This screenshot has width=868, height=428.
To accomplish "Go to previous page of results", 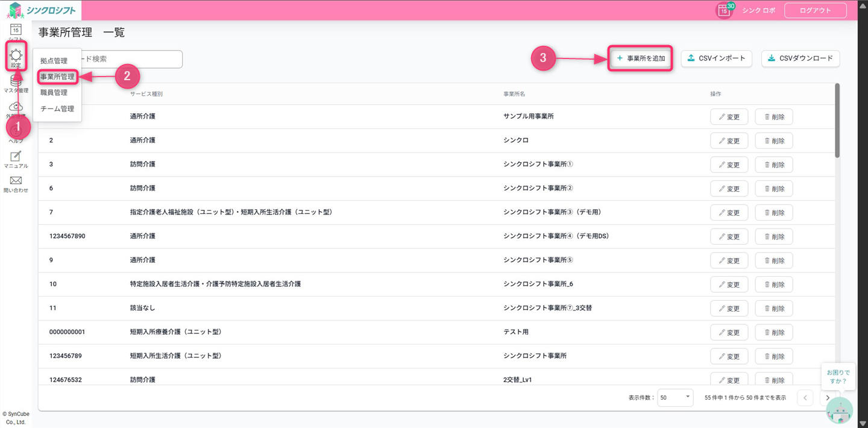I will click(x=805, y=398).
